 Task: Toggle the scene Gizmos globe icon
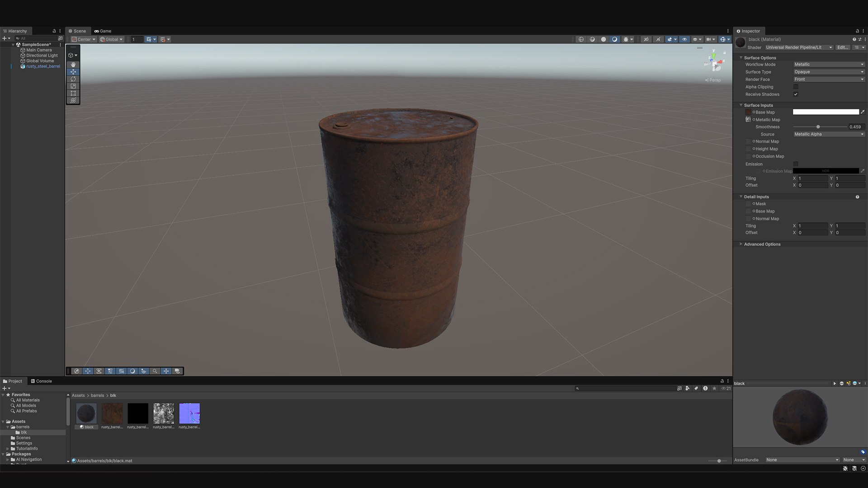(722, 39)
